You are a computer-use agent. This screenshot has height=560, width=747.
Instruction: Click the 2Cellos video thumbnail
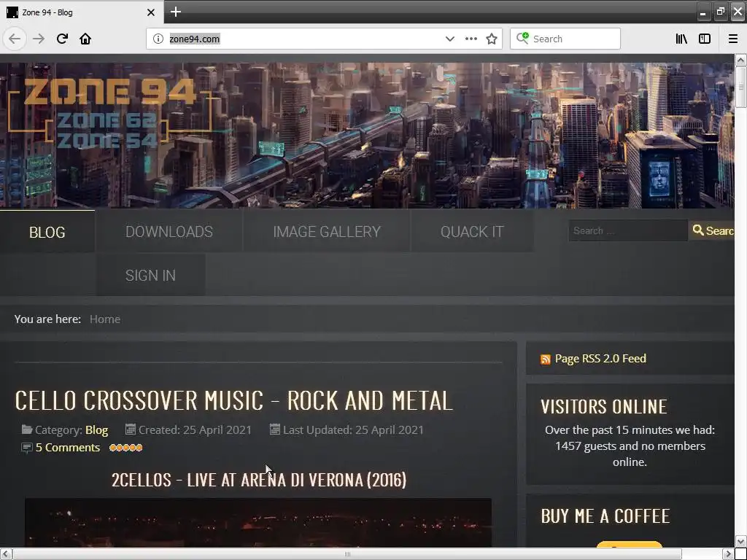[x=258, y=522]
